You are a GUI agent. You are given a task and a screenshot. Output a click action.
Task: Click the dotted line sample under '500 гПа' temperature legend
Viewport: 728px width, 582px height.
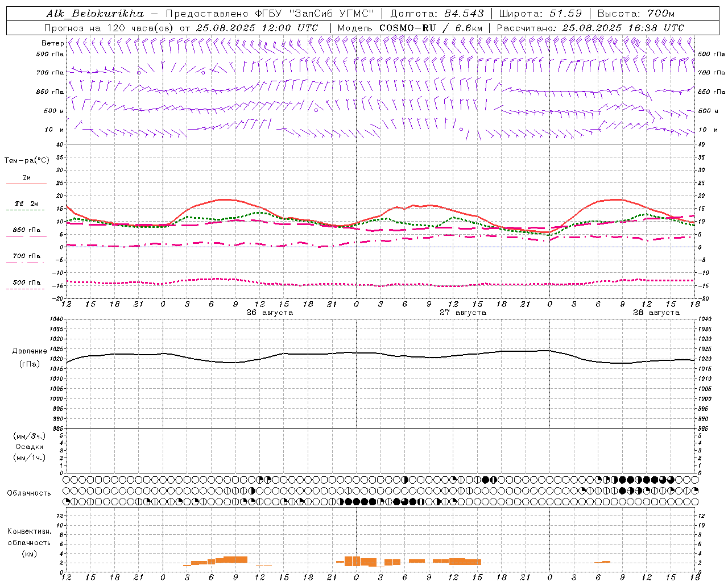[26, 289]
